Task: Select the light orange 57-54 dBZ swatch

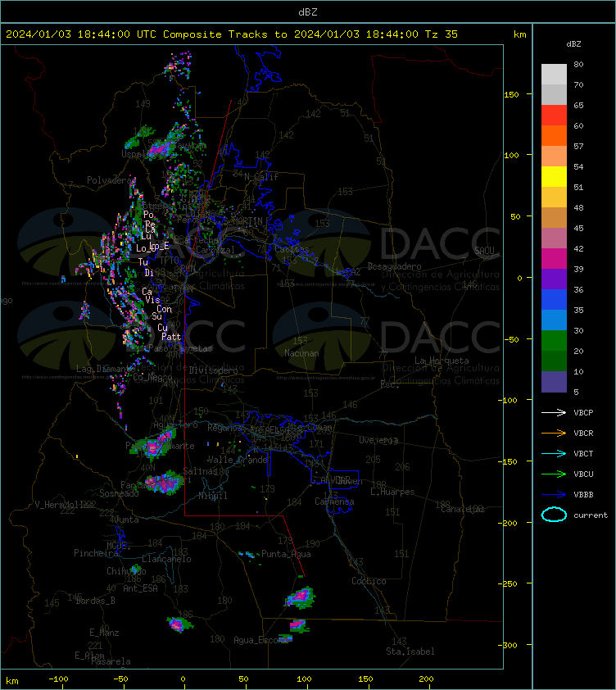Action: pyautogui.click(x=554, y=157)
